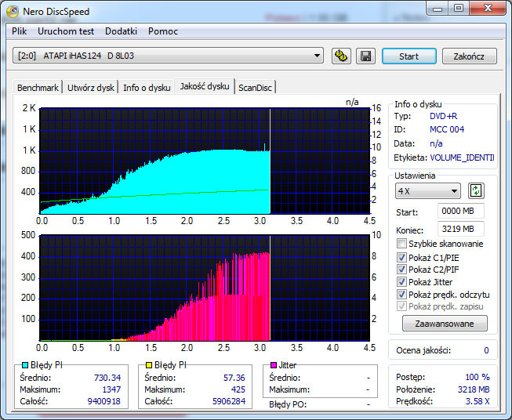Select the Jakość dysku tab
This screenshot has width=512, height=420.
(205, 86)
